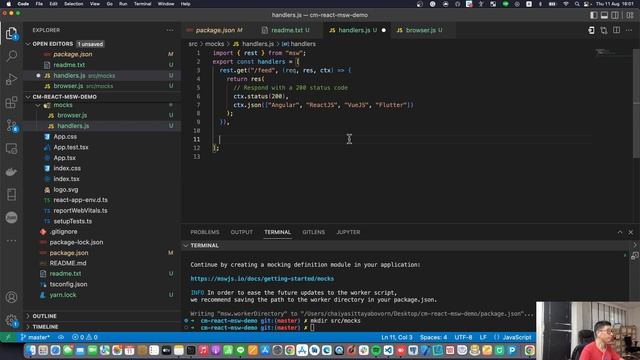Image resolution: width=640 pixels, height=360 pixels.
Task: Open the Remote Explorer view
Action: pyautogui.click(x=11, y=149)
